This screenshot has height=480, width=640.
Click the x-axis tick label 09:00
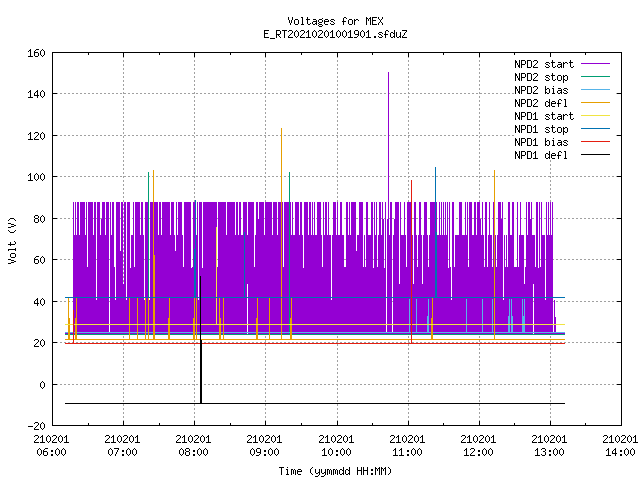click(x=264, y=452)
